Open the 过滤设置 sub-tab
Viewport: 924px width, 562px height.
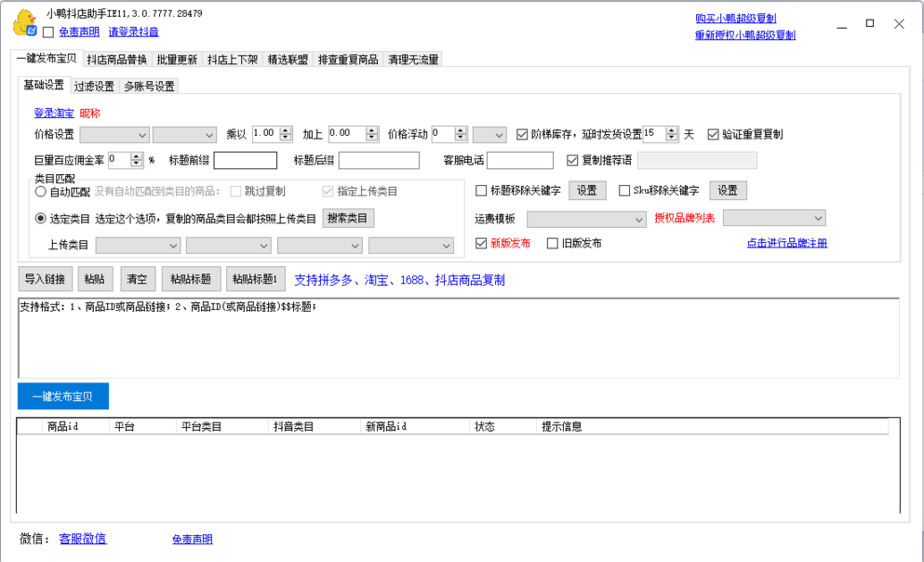(94, 87)
